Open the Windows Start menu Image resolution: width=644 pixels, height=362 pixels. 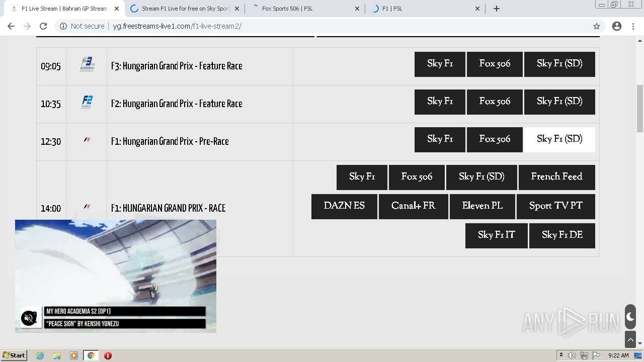click(x=14, y=355)
